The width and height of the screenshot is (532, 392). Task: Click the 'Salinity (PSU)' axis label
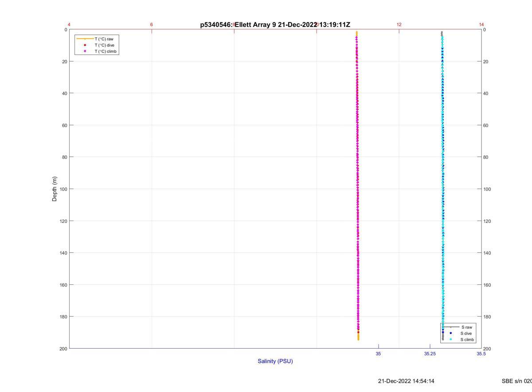point(275,361)
